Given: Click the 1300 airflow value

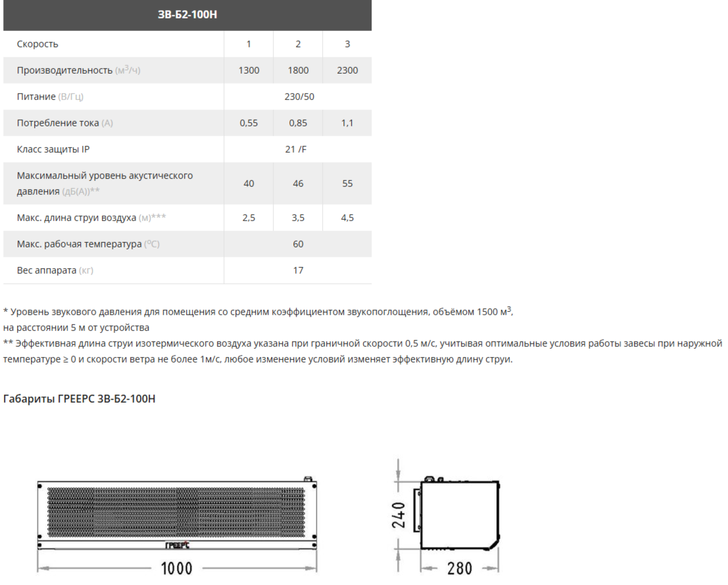Looking at the screenshot, I should point(249,70).
